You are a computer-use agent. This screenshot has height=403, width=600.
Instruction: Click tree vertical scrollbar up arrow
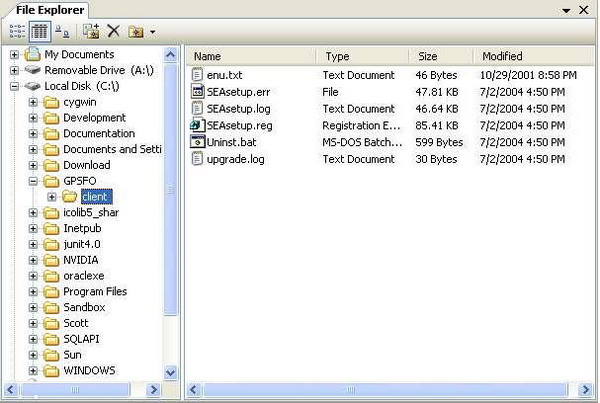click(171, 55)
